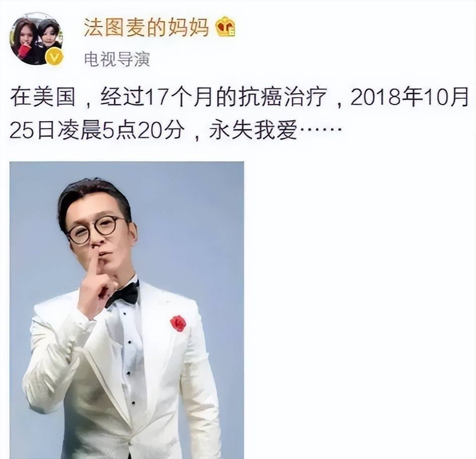
Task: Click the red flower on the suit lapel
Action: (x=178, y=323)
